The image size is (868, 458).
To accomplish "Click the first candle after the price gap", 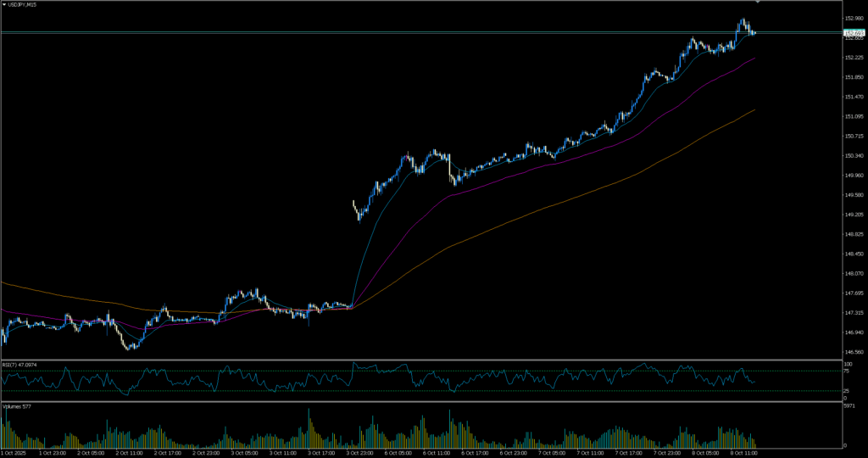I will pos(353,203).
